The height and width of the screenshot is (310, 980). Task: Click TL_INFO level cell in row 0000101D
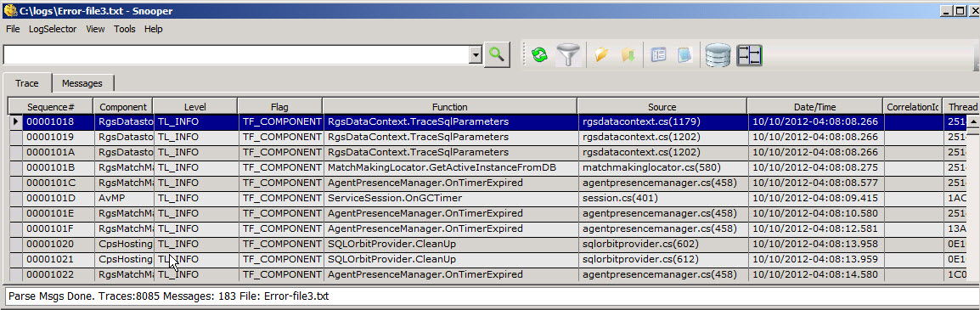click(x=195, y=198)
